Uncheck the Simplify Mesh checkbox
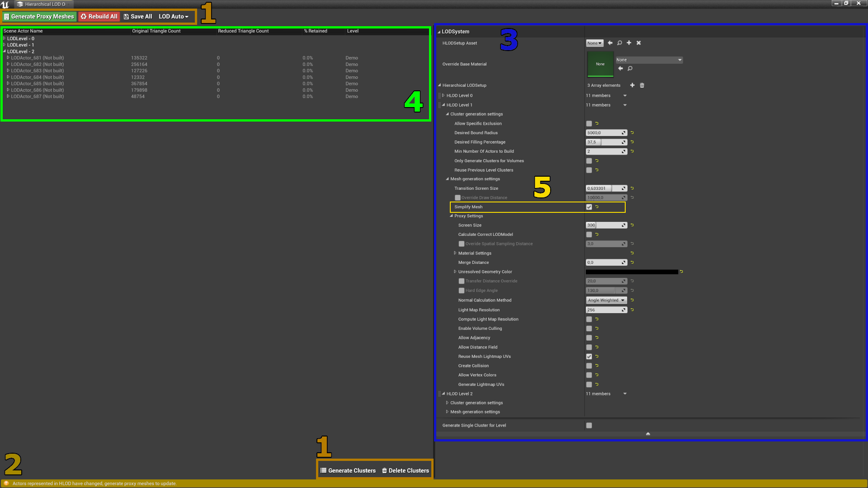868x488 pixels. (x=589, y=207)
